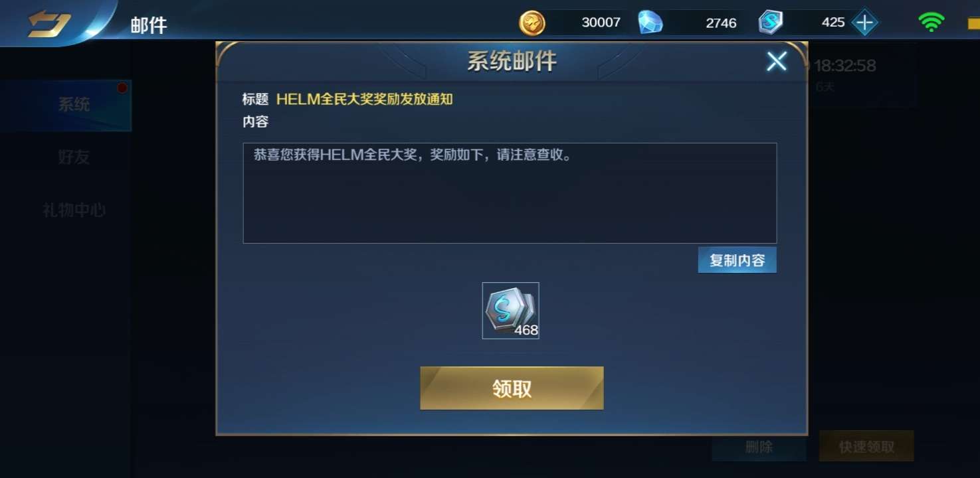This screenshot has width=980, height=478.
Task: Click the gold coin currency icon
Action: (x=532, y=23)
